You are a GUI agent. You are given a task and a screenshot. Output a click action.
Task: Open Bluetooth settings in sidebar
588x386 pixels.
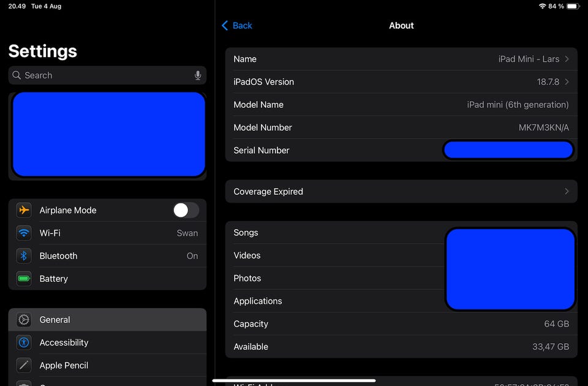(x=107, y=256)
